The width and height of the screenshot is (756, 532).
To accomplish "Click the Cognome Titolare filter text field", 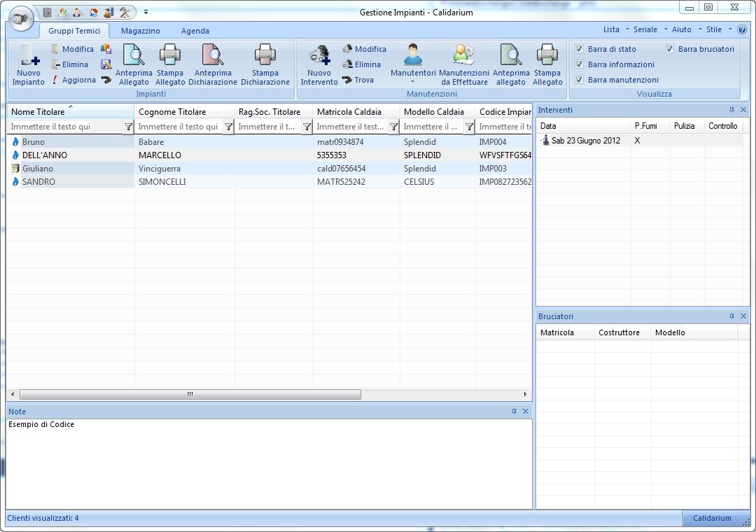I will pos(179,127).
